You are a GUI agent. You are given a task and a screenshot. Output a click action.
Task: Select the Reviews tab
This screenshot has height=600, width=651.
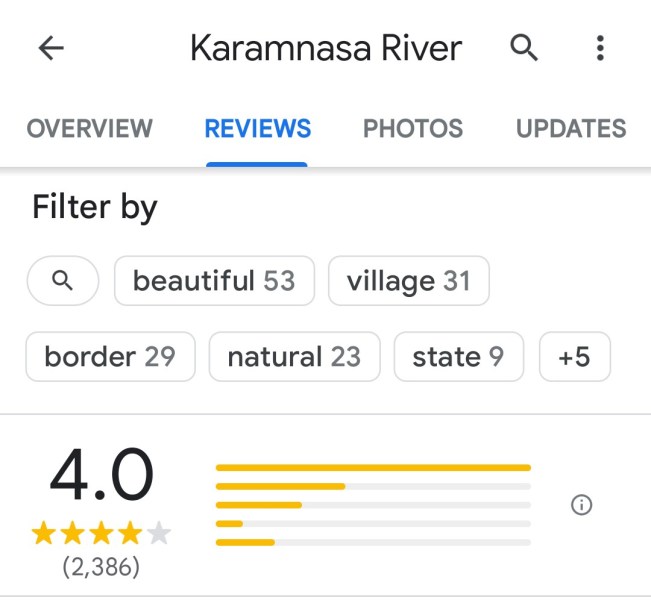coord(257,129)
